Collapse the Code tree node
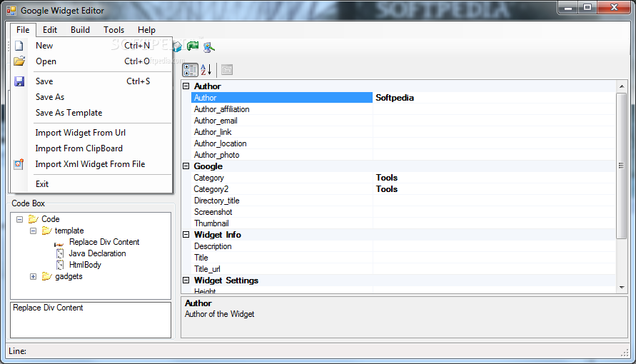636x364 pixels. click(19, 219)
